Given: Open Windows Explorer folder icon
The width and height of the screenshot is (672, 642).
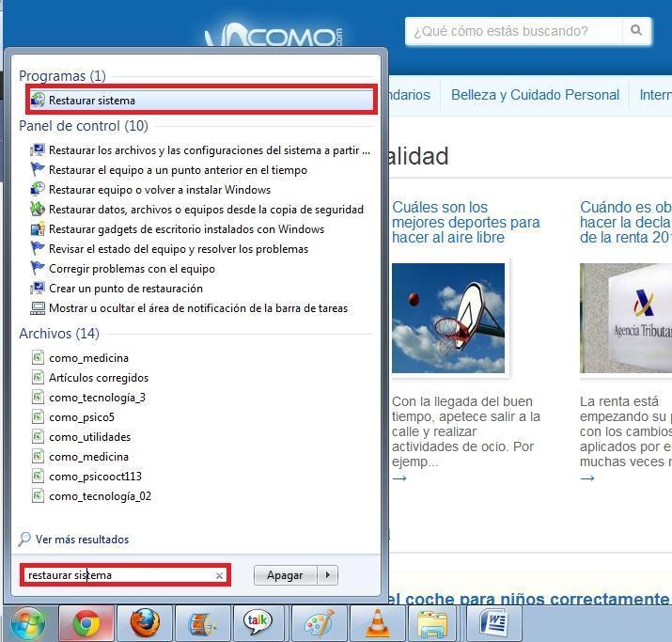Looking at the screenshot, I should pyautogui.click(x=433, y=622).
